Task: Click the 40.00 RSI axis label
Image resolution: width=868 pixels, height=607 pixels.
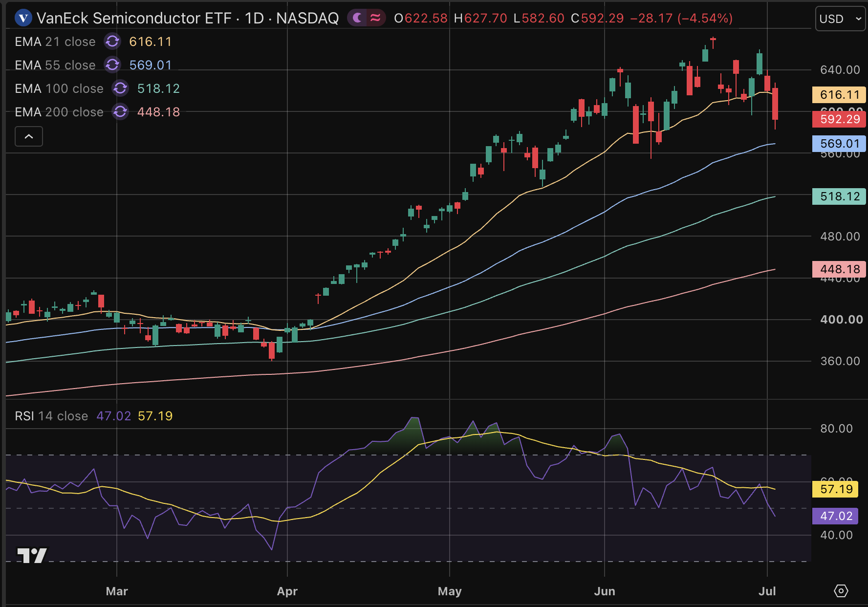Action: coord(836,535)
